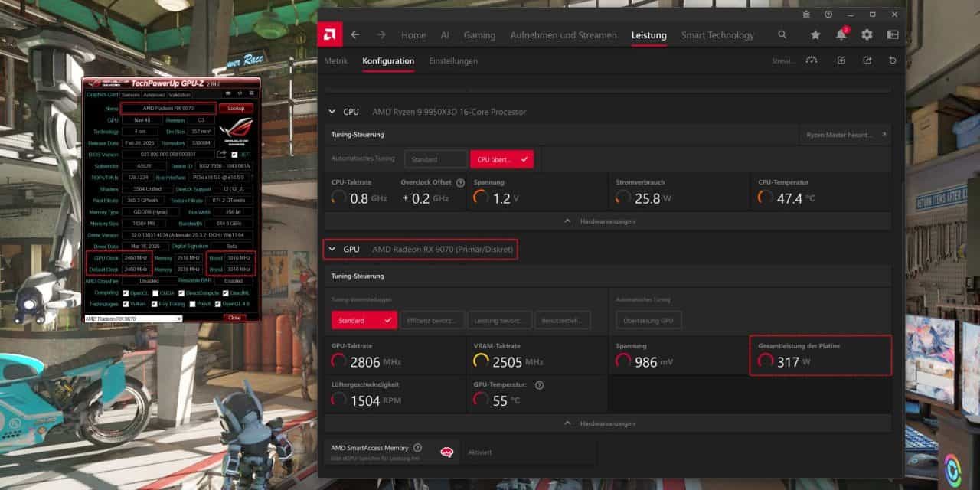Screen dimensions: 980x490
Task: Select CPU Standard tuning button
Action: [436, 159]
